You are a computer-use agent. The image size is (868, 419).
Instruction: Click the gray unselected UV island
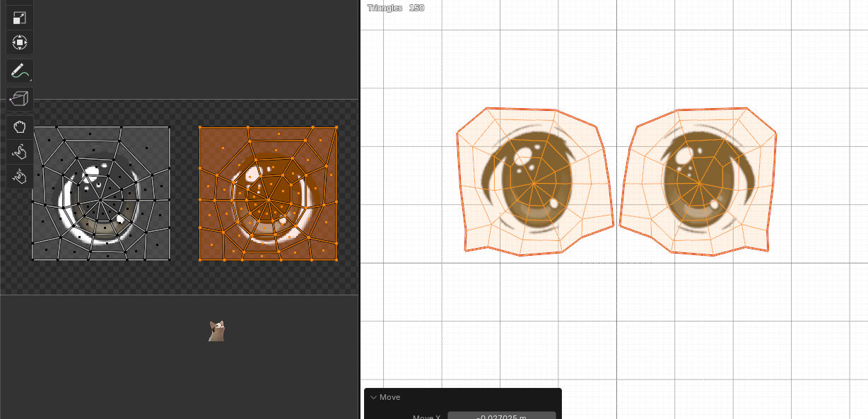tap(101, 194)
